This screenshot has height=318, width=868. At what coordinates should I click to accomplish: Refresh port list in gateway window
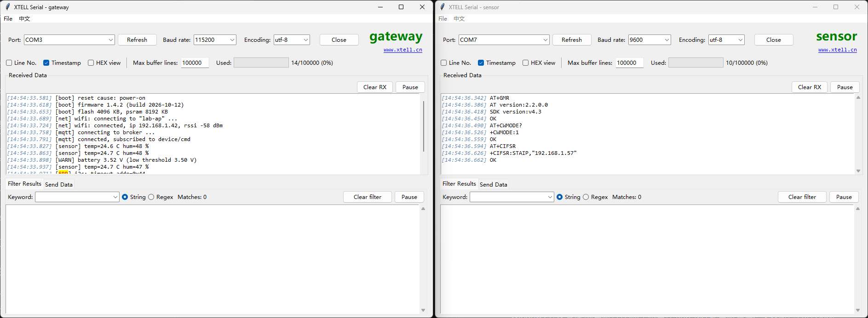point(137,40)
